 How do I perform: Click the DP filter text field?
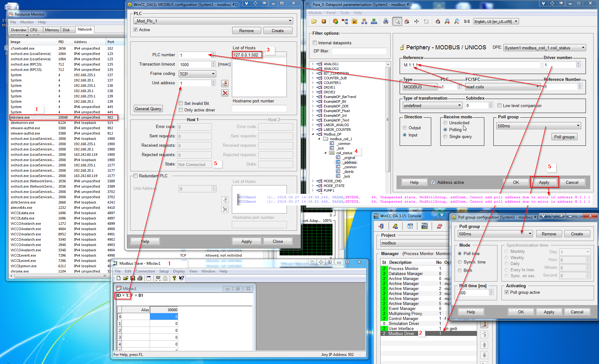click(x=359, y=51)
